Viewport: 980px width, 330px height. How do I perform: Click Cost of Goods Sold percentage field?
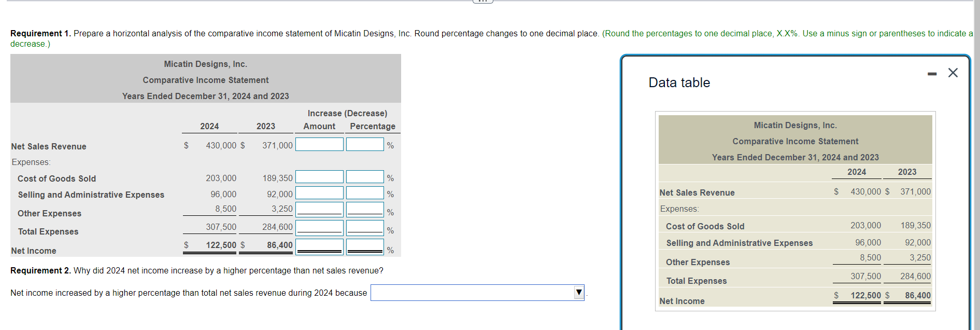pos(365,177)
